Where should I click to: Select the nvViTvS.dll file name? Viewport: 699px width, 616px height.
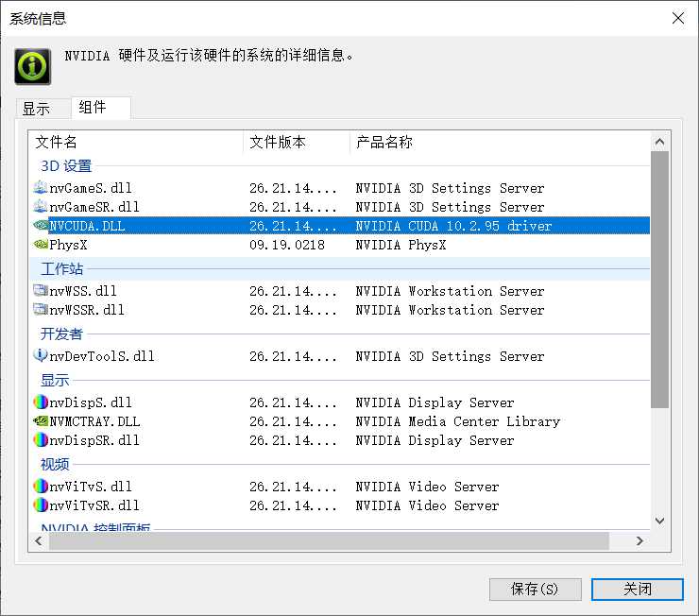click(x=91, y=487)
